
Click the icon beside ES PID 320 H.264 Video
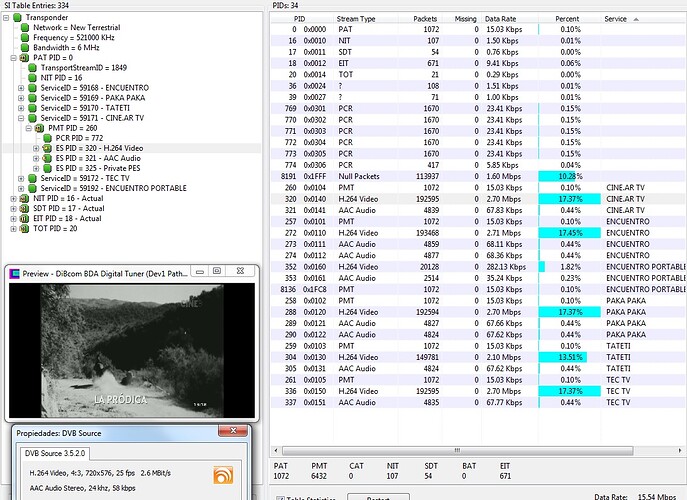coord(47,149)
